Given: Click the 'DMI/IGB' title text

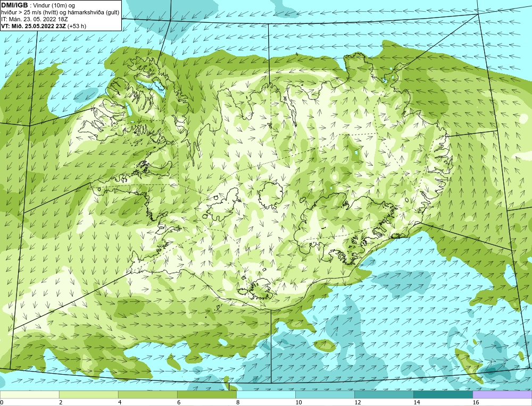Looking at the screenshot, I should [14, 5].
